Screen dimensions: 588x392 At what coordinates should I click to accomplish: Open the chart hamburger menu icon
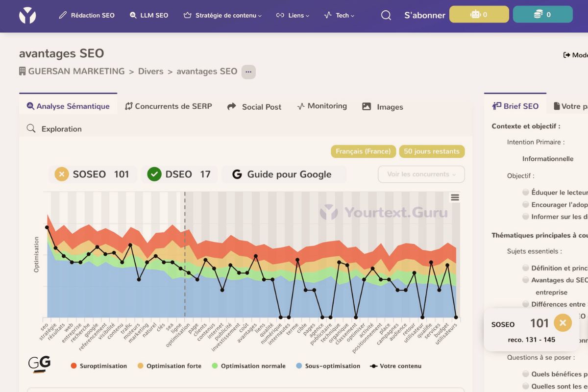click(x=455, y=197)
